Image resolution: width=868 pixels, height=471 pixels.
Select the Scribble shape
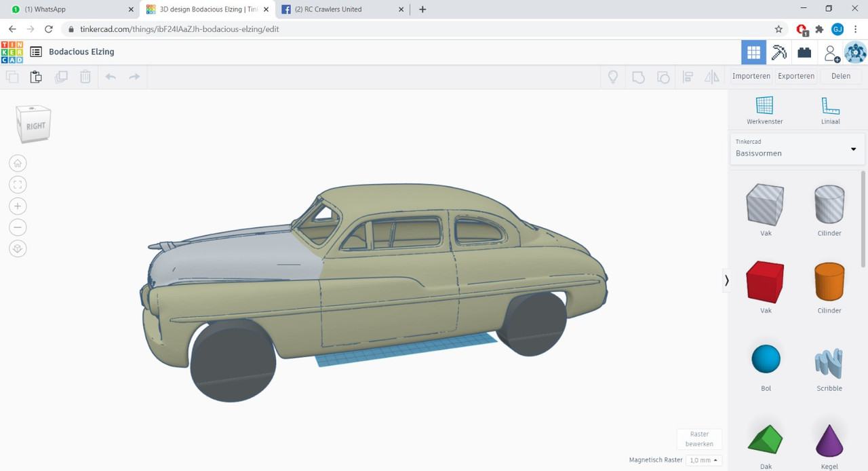[x=829, y=364]
